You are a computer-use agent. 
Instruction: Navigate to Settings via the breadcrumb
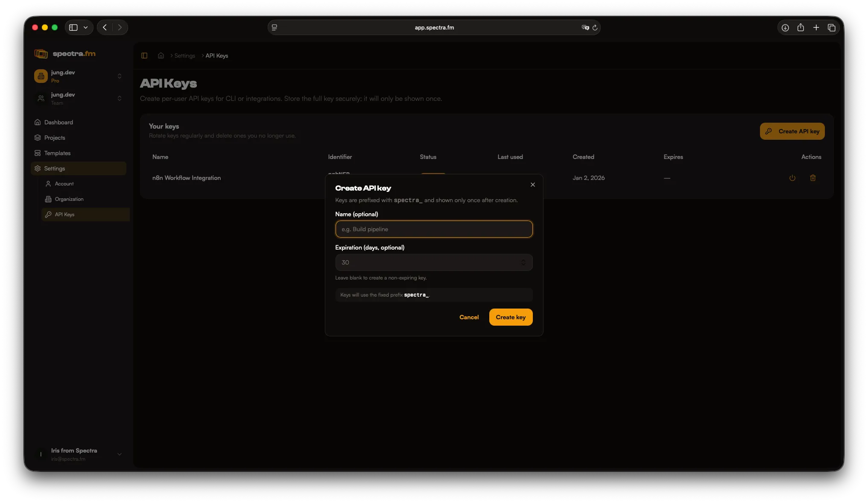(184, 56)
